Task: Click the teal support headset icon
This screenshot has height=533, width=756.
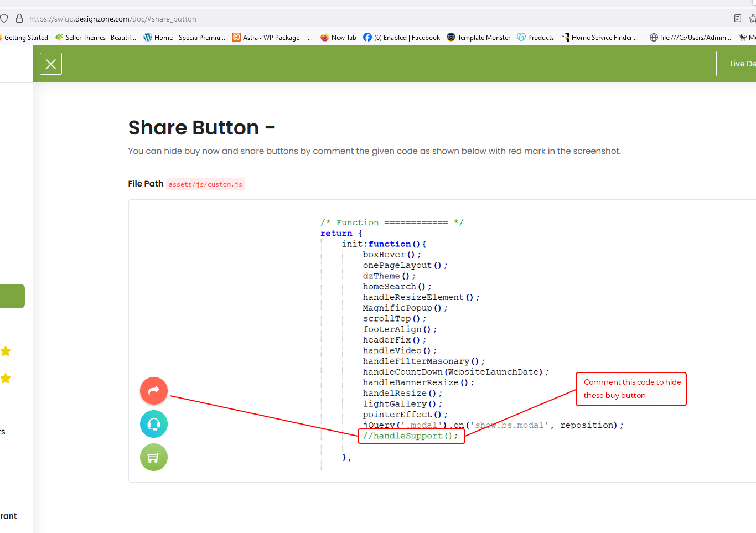Action: point(154,424)
